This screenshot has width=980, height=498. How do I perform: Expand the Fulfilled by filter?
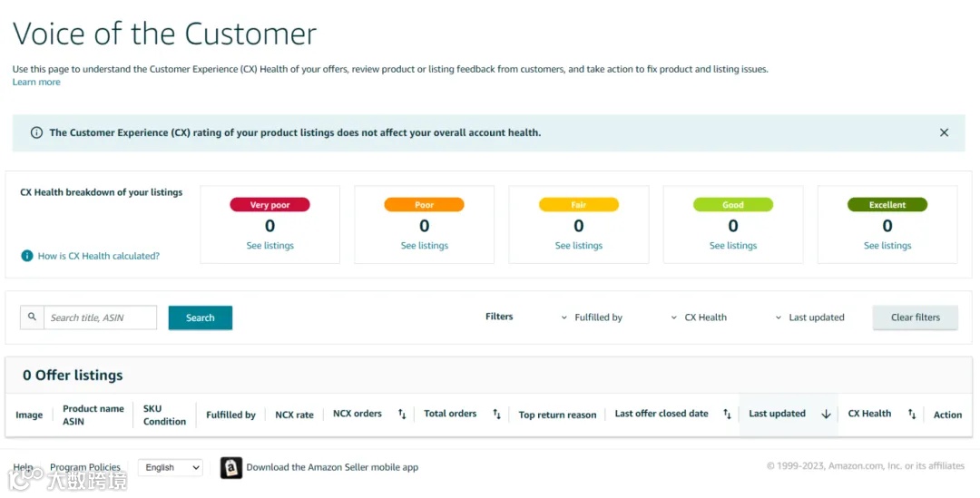[592, 317]
